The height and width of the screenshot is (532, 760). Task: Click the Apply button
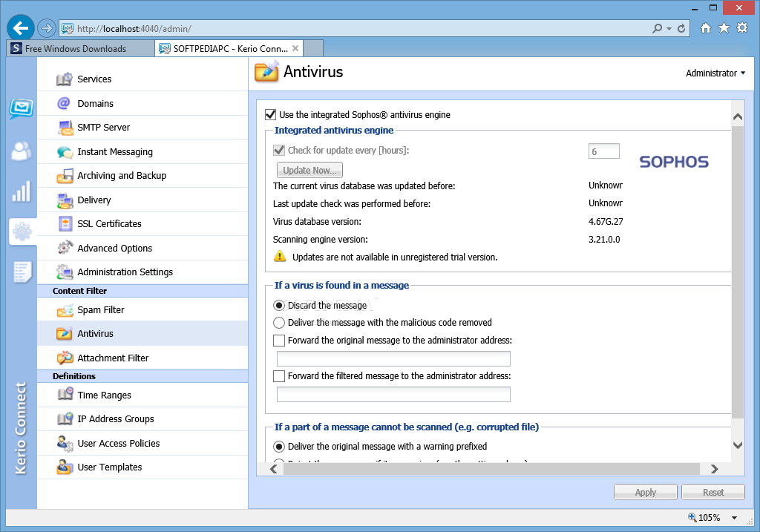point(646,492)
